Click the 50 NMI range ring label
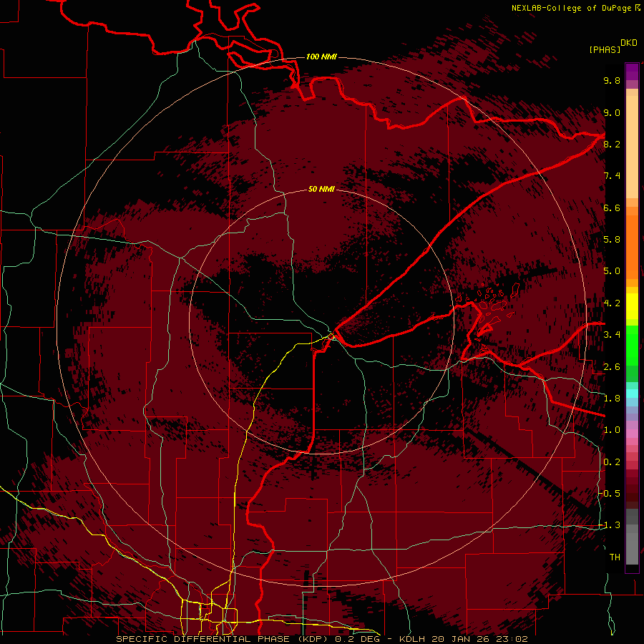 tap(321, 189)
